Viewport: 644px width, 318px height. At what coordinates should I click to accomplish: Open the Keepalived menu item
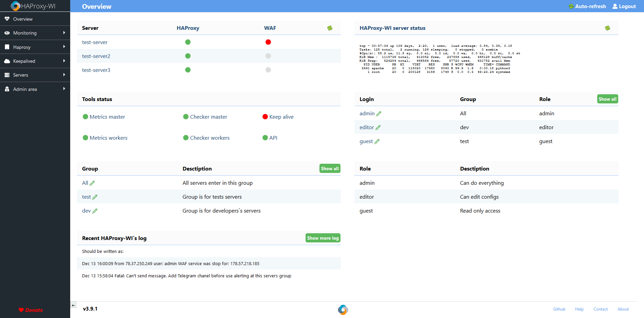click(35, 61)
